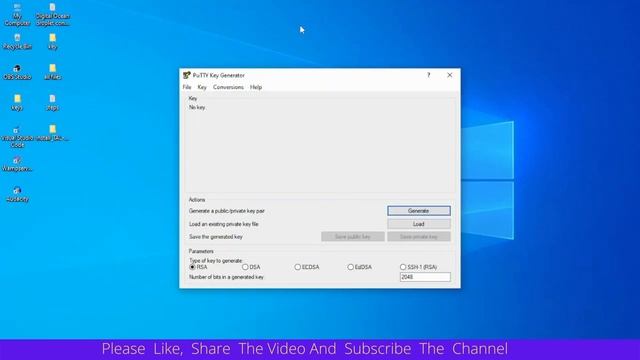This screenshot has width=640, height=360.
Task: Click 'Type of key to generate' label
Action: point(216,260)
